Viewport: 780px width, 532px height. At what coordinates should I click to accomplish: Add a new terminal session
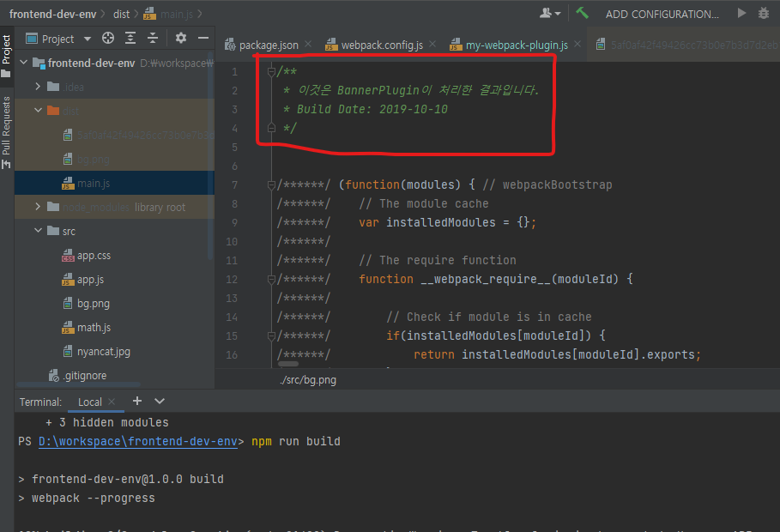pos(136,401)
